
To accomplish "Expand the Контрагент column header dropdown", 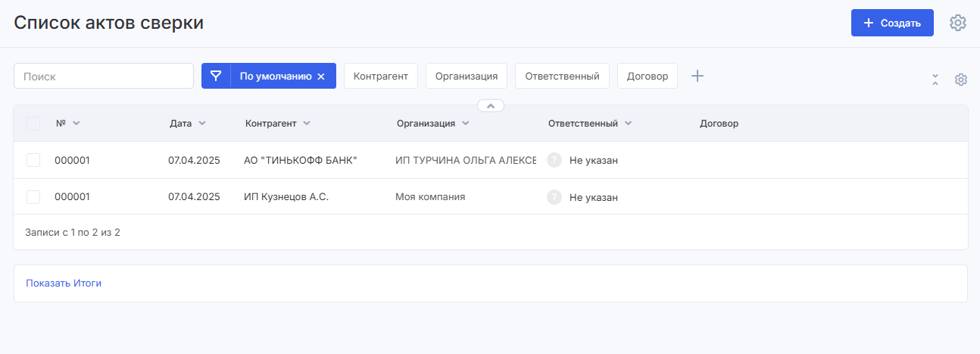I will point(307,124).
